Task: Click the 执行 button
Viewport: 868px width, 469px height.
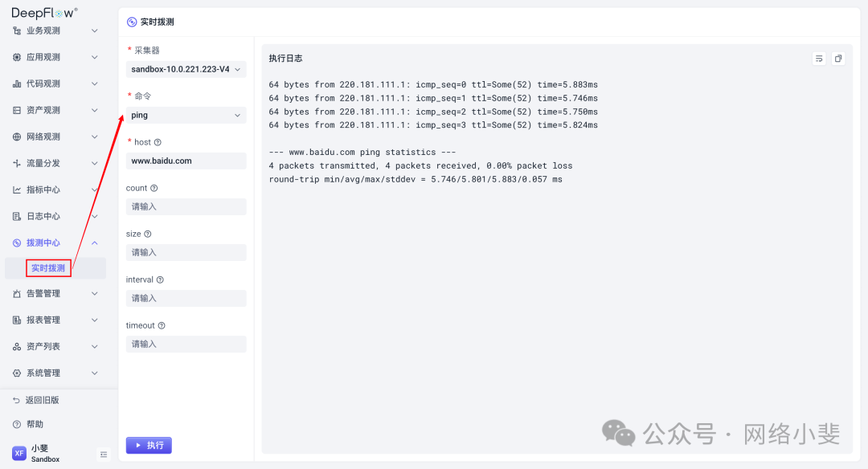Action: [x=149, y=445]
